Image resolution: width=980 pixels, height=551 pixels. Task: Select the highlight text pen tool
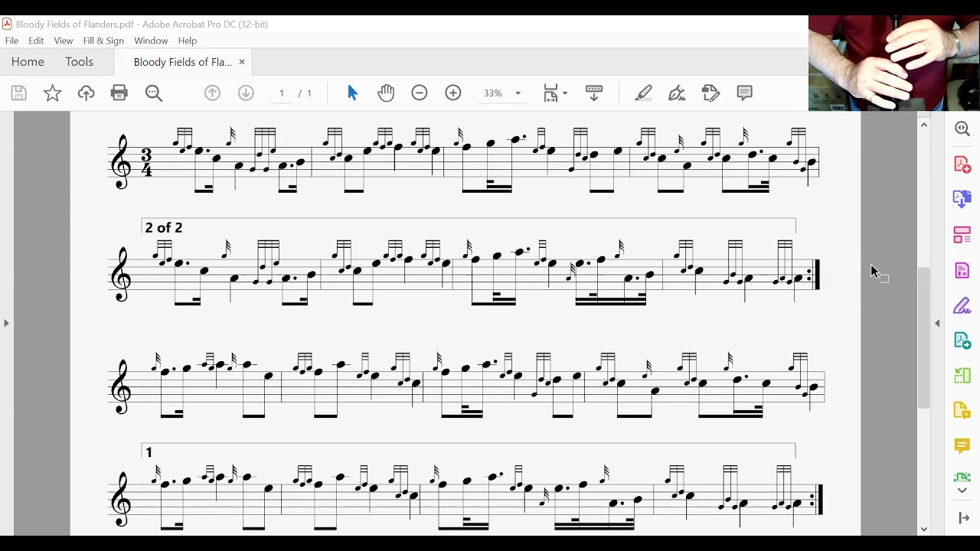(644, 93)
